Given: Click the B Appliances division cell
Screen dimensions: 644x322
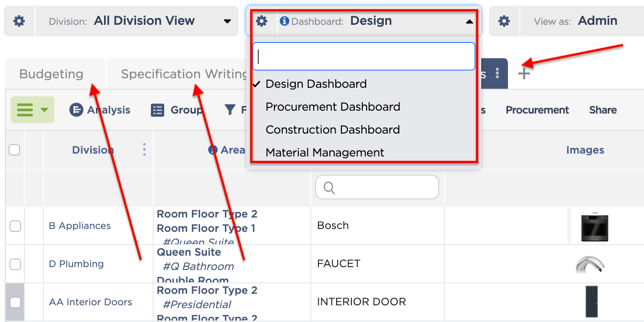Looking at the screenshot, I should (x=80, y=226).
